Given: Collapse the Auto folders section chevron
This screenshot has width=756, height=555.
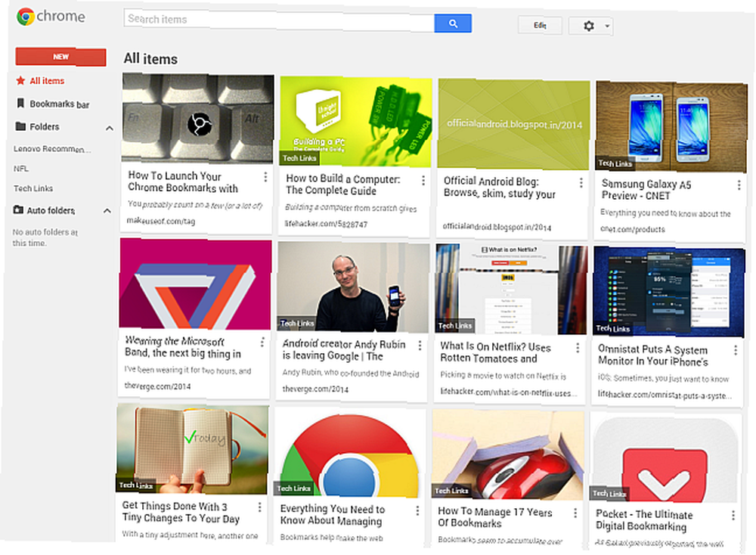Looking at the screenshot, I should pyautogui.click(x=107, y=211).
